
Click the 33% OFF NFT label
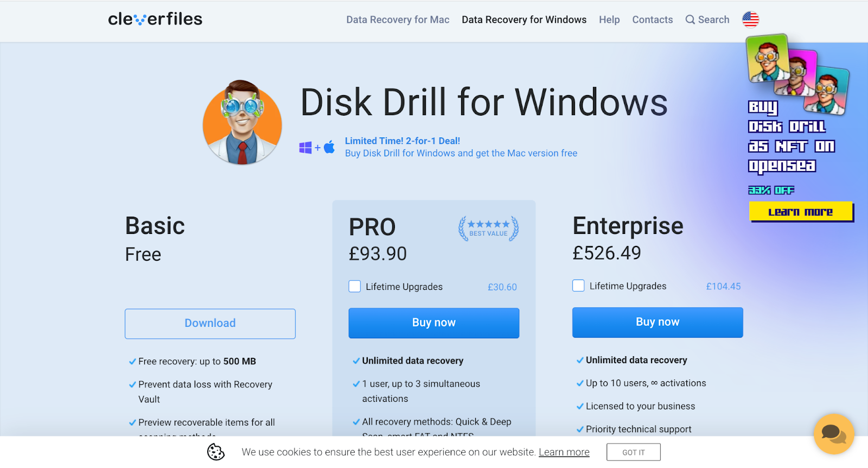coord(771,190)
